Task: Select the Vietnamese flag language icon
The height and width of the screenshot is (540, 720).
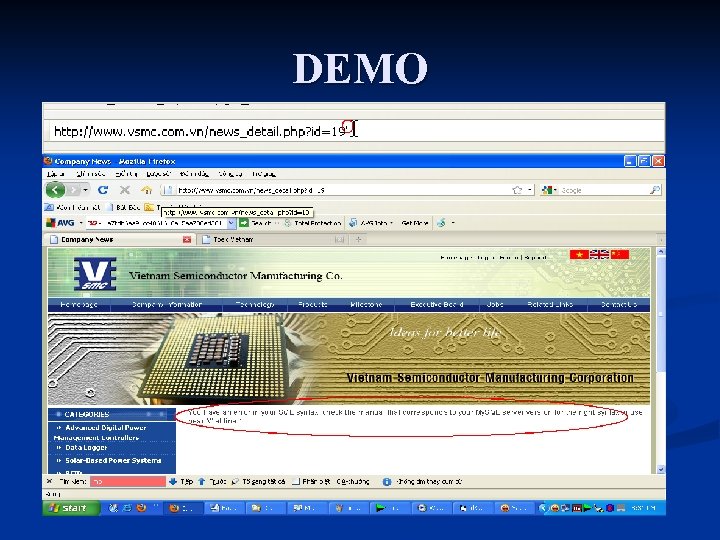Action: 579,254
